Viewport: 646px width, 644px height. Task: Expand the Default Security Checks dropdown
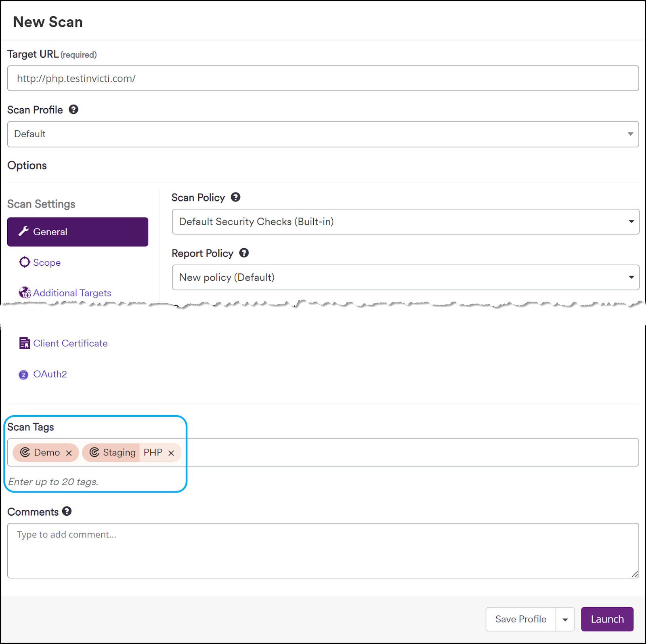(631, 221)
